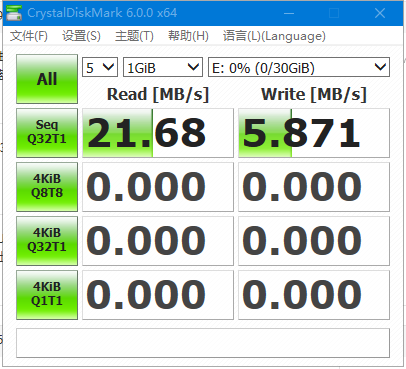Click the Seq write result 5.871

314,133
